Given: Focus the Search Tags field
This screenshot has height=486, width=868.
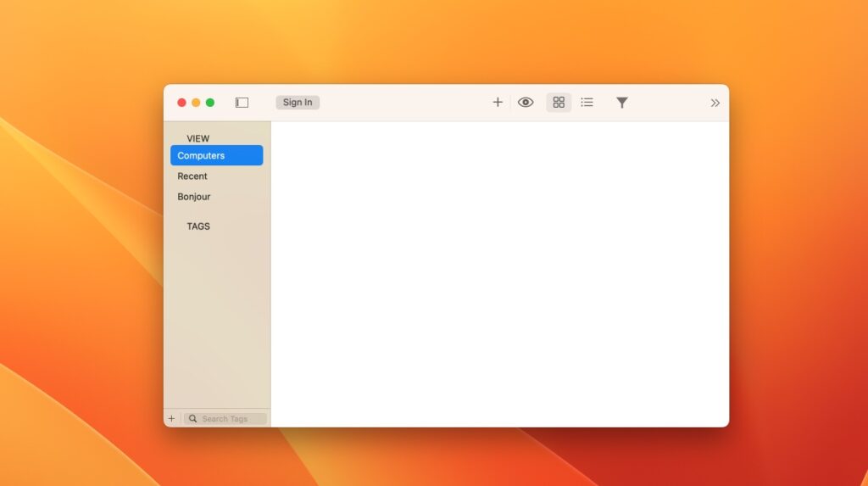Looking at the screenshot, I should (x=225, y=419).
